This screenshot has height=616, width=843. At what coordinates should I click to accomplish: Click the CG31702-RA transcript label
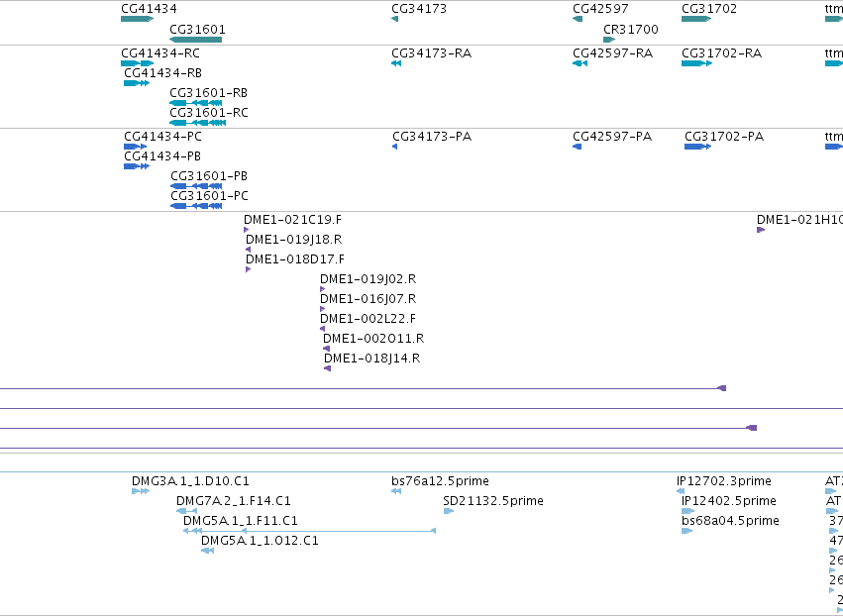[721, 53]
